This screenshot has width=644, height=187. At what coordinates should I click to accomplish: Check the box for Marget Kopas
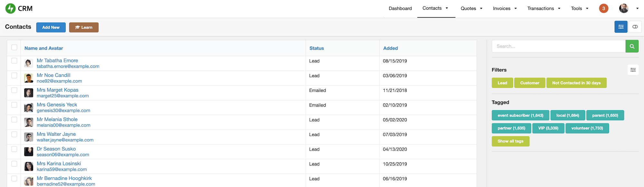[14, 90]
